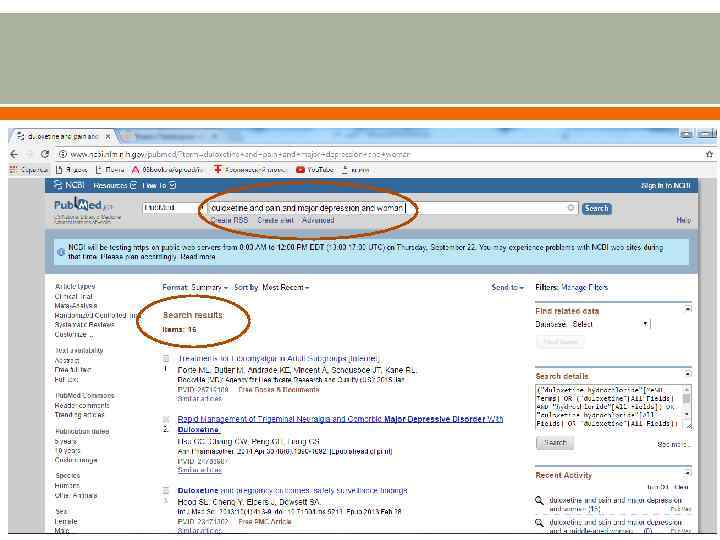Open Duloxetine and pregnancy outcomes article

292,491
